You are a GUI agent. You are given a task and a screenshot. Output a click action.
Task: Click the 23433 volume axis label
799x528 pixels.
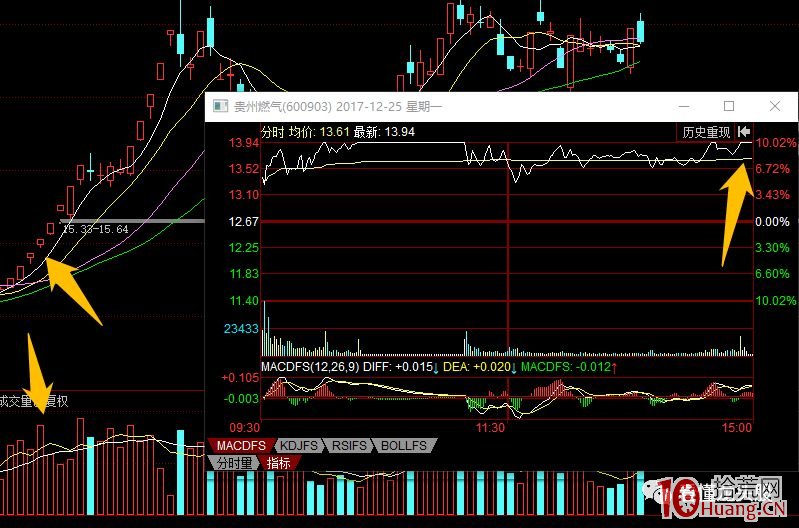click(242, 328)
